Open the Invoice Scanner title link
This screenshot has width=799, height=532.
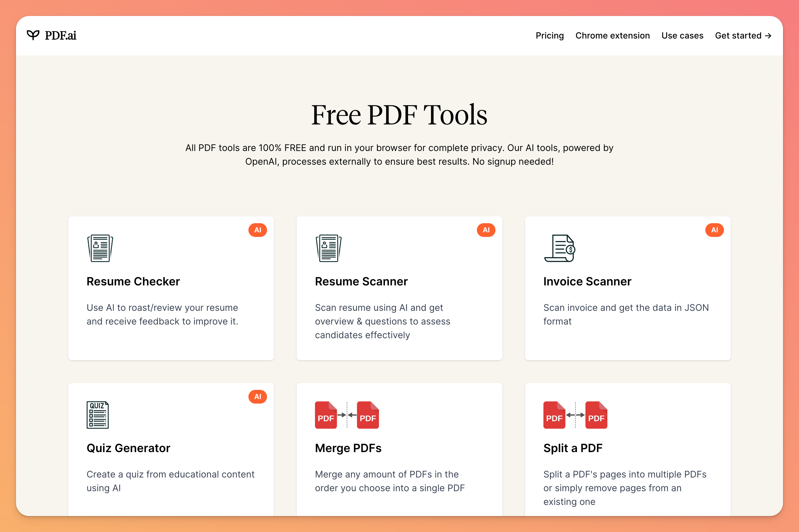pos(587,281)
